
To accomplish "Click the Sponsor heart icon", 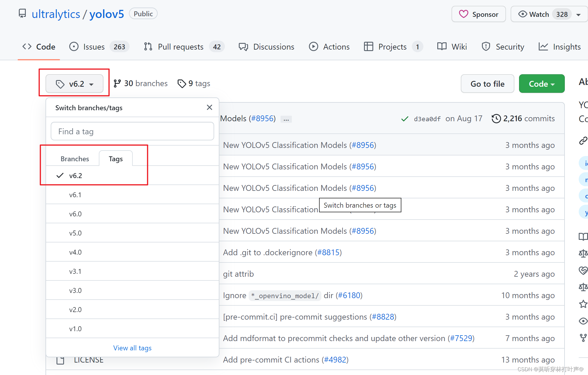I will click(463, 14).
